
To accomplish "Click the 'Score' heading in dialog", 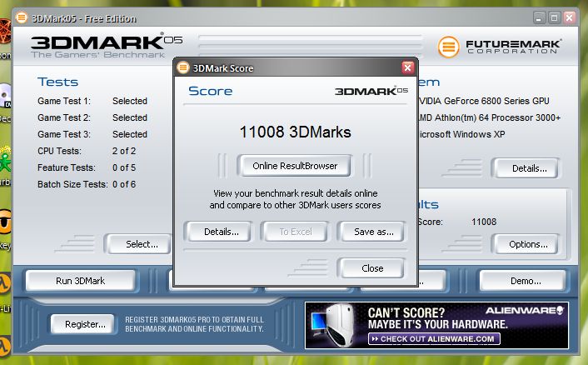I will coord(210,91).
